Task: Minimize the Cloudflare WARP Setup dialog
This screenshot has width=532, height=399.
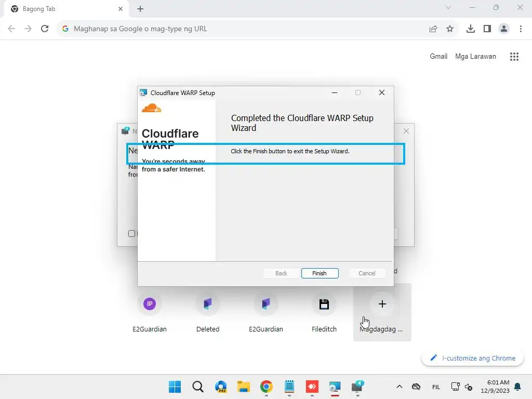Action: (335, 92)
